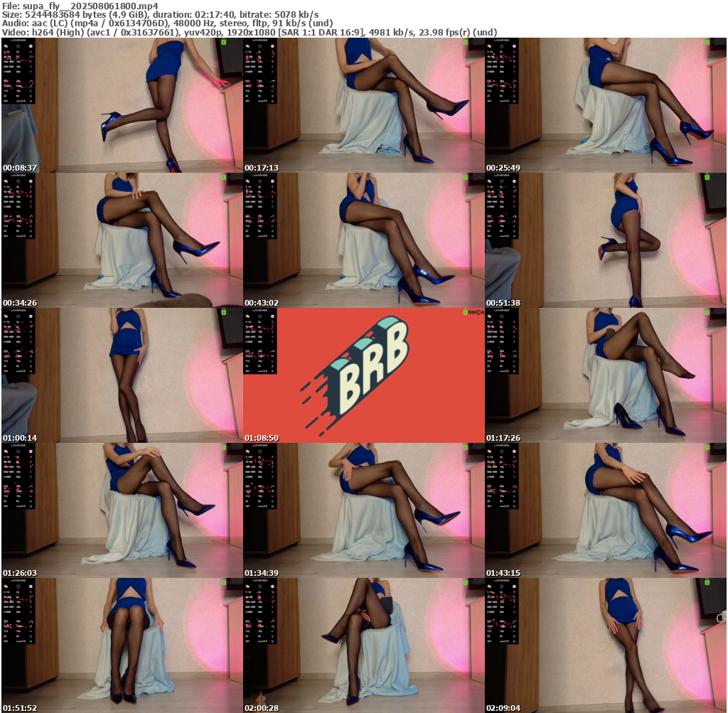The height and width of the screenshot is (713, 728).
Task: Click the green icon in the first frame
Action: point(223,43)
